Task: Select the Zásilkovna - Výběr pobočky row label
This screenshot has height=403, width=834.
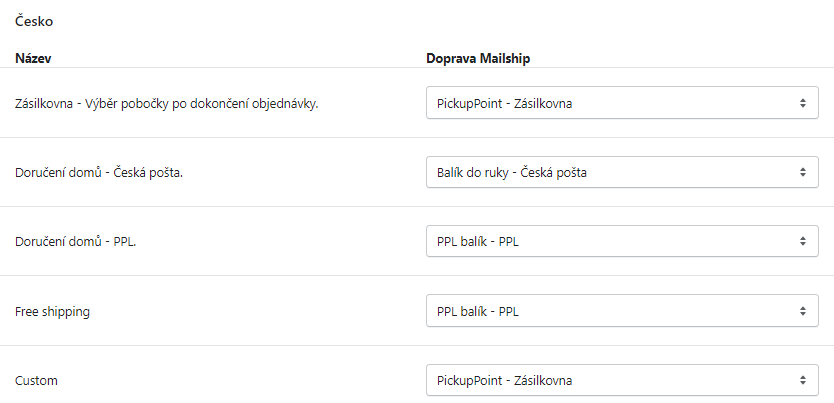Action: [x=166, y=103]
